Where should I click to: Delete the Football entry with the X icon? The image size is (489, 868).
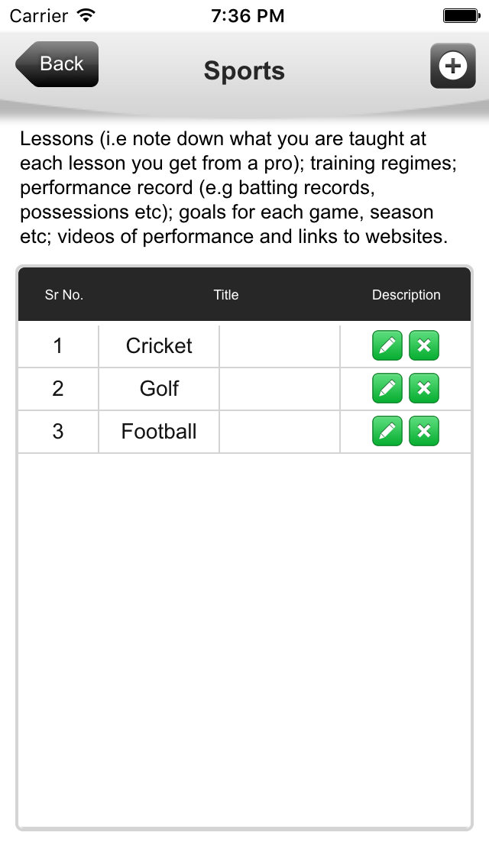pos(423,431)
